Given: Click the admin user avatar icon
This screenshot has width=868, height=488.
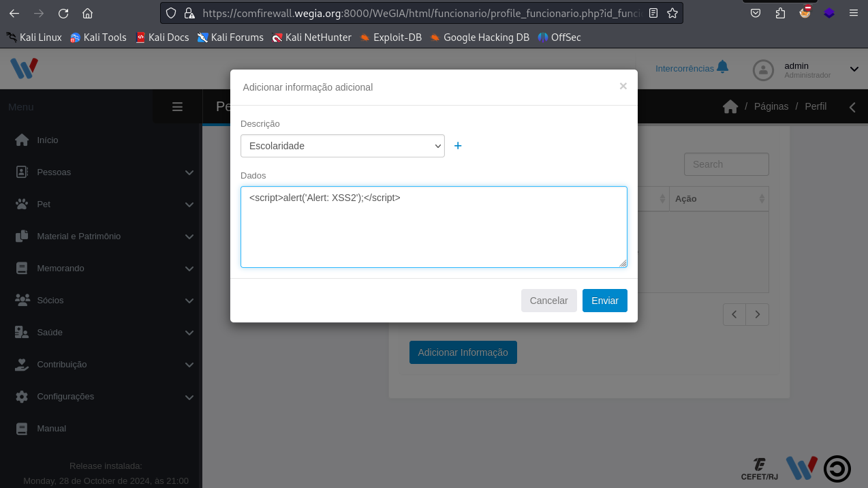Looking at the screenshot, I should pyautogui.click(x=763, y=70).
